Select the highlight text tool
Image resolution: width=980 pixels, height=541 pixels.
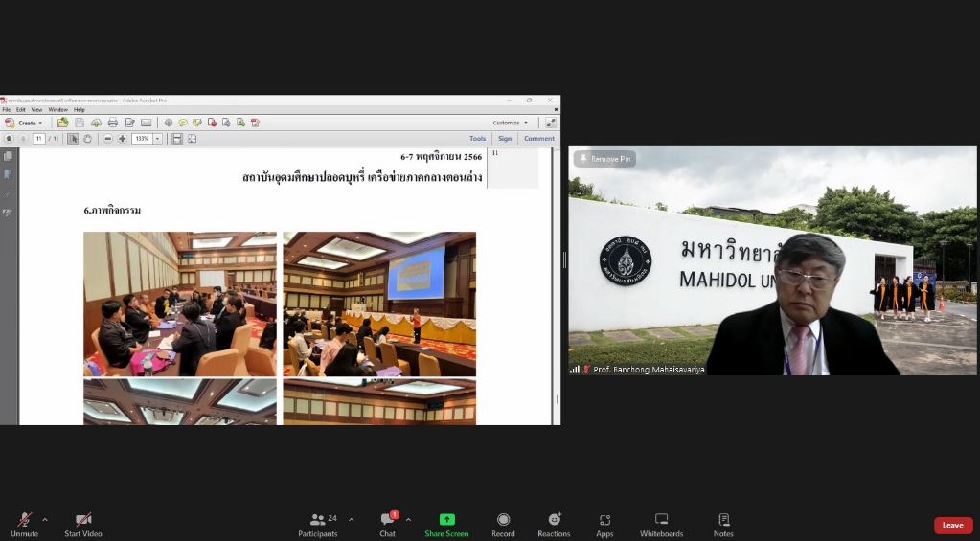click(197, 123)
